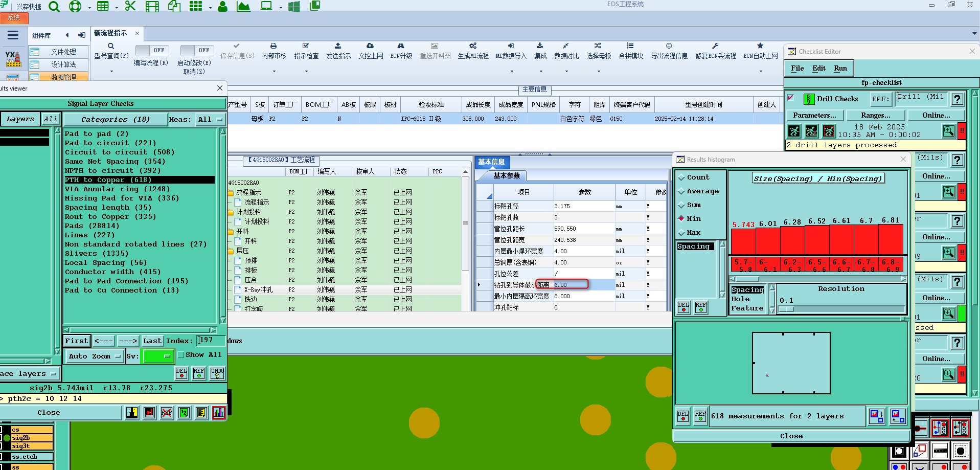
Task: Toggle the 编写流程(R) OFF switch
Action: pyautogui.click(x=152, y=50)
